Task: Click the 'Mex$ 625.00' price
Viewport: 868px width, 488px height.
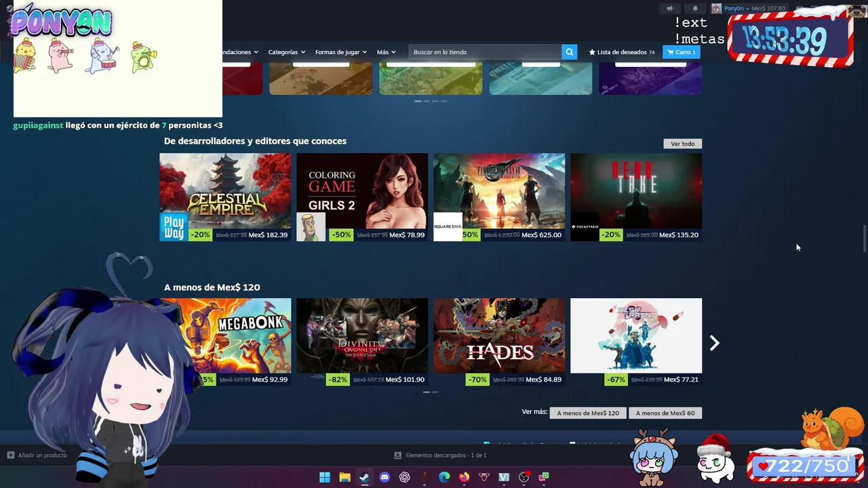Action: point(541,235)
